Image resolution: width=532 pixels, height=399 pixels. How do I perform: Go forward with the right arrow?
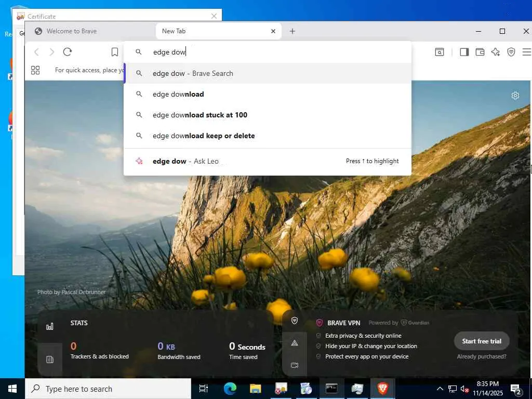coord(51,52)
